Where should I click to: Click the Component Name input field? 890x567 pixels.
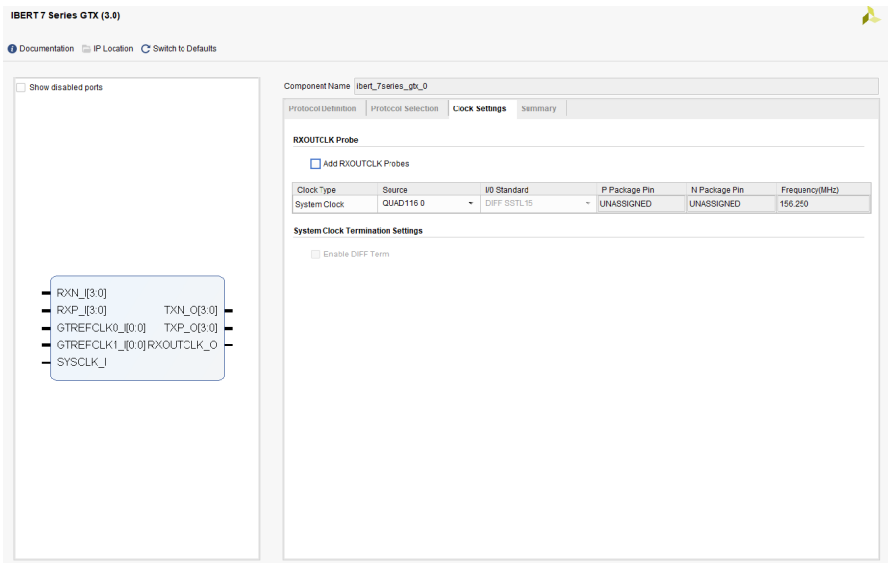tap(616, 86)
